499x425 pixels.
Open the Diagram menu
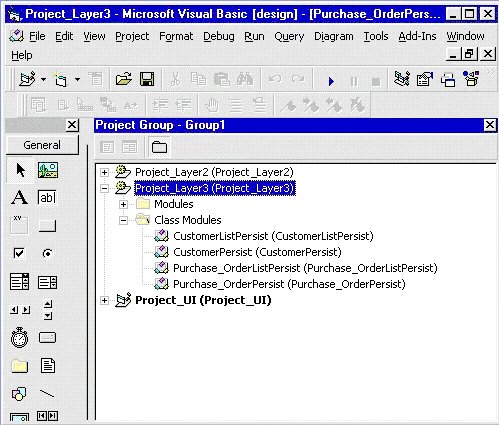click(334, 36)
